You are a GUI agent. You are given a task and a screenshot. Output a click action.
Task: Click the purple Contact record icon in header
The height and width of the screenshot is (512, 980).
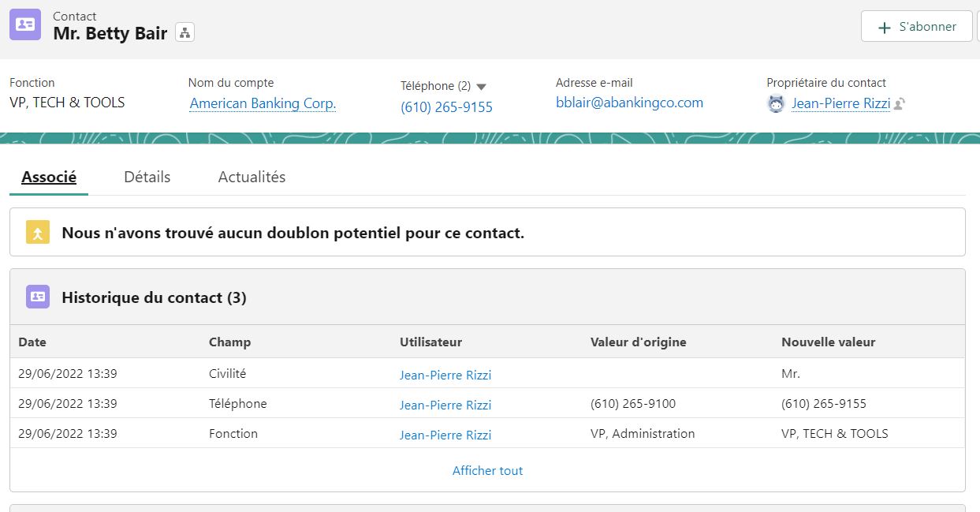coord(25,24)
